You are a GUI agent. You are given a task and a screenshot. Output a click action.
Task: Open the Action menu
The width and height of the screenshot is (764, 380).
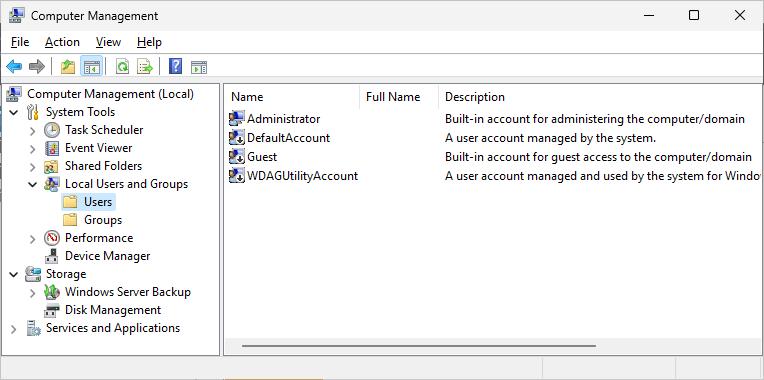coord(62,42)
